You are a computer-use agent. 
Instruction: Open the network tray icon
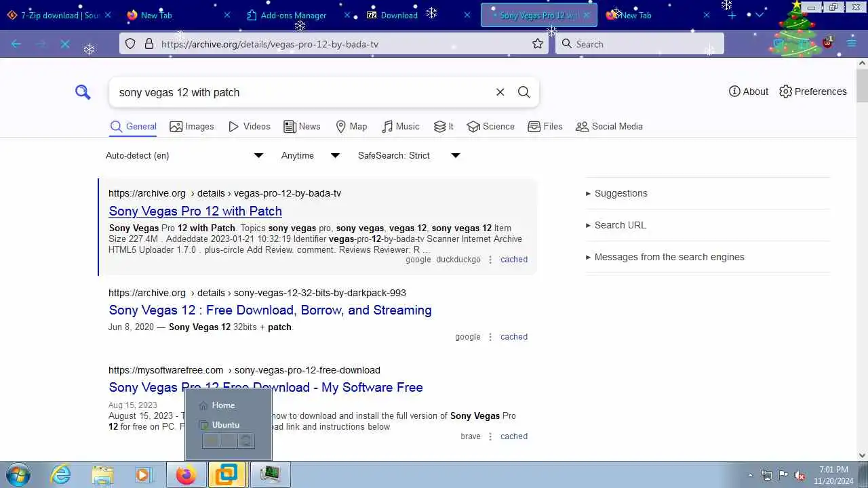[x=767, y=475]
